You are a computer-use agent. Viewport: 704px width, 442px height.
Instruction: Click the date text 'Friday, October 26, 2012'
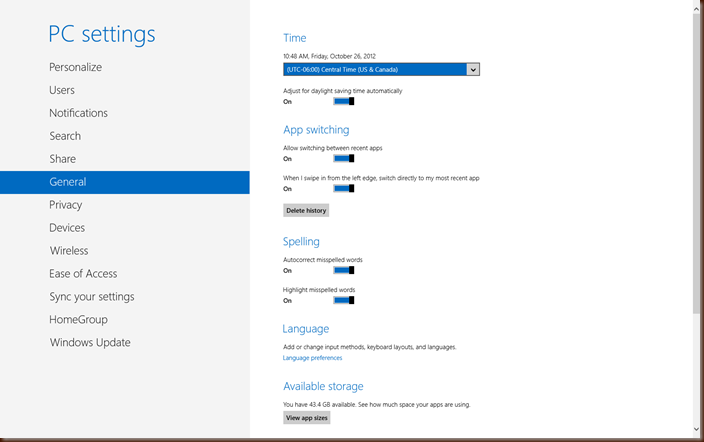tap(343, 57)
